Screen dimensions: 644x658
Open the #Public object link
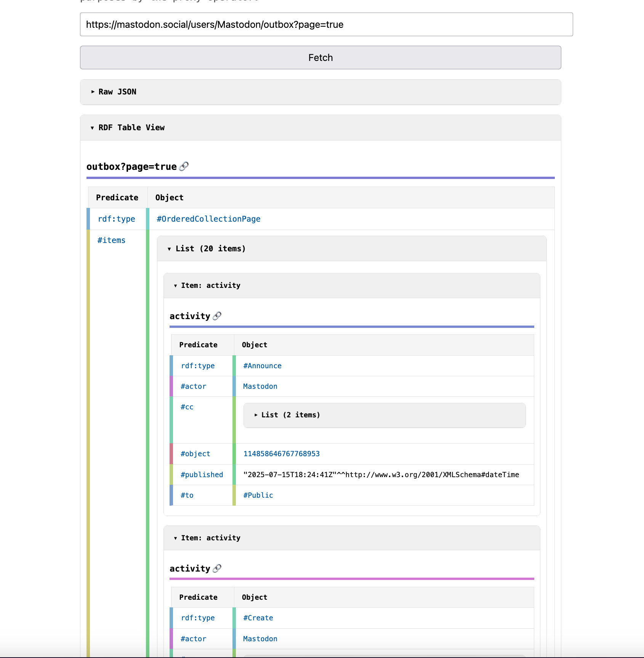point(258,495)
